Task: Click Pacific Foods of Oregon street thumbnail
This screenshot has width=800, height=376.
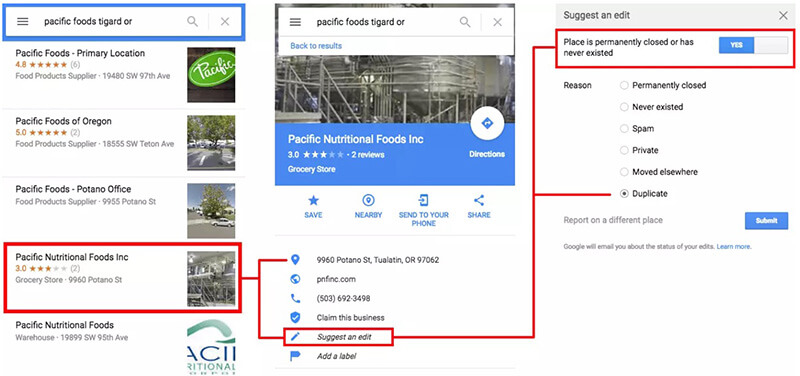Action: pos(211,143)
